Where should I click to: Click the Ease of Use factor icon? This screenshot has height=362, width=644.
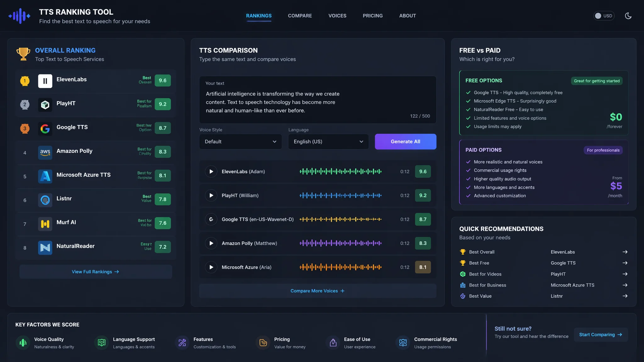click(x=333, y=343)
